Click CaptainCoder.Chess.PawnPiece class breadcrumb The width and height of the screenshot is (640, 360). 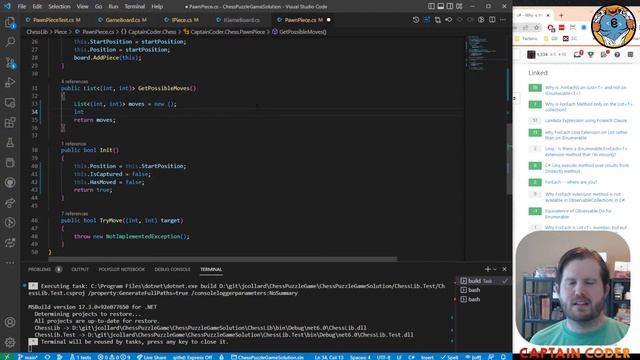click(x=224, y=31)
